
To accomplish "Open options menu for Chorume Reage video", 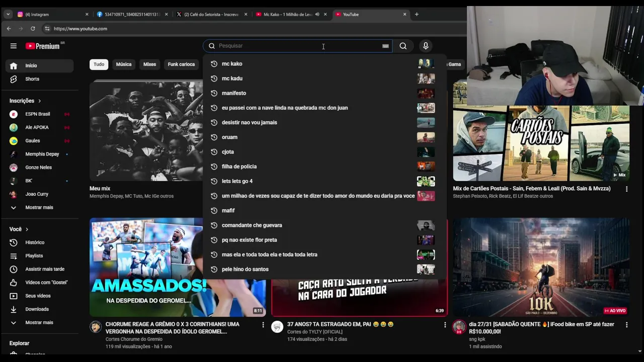I will (x=263, y=325).
